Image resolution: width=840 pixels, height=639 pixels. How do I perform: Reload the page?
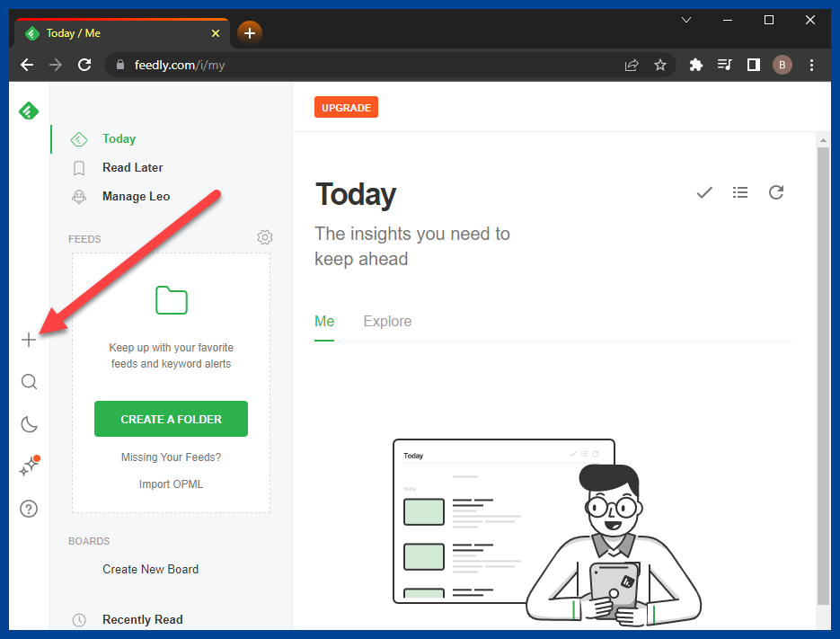(x=84, y=66)
